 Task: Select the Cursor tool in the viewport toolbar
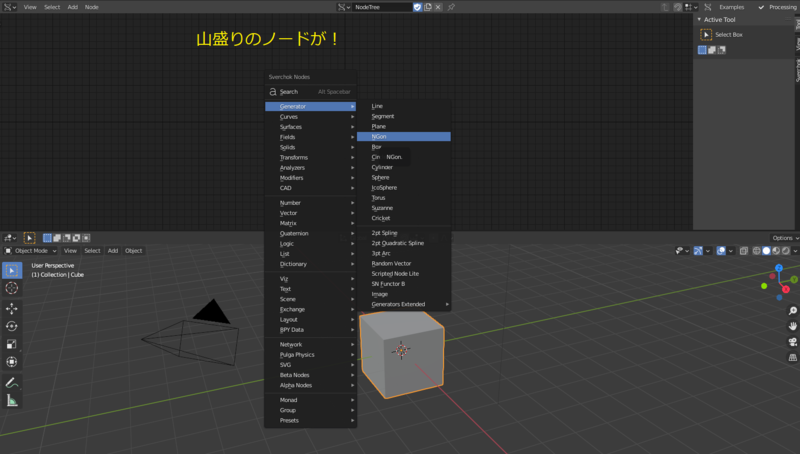[12, 288]
